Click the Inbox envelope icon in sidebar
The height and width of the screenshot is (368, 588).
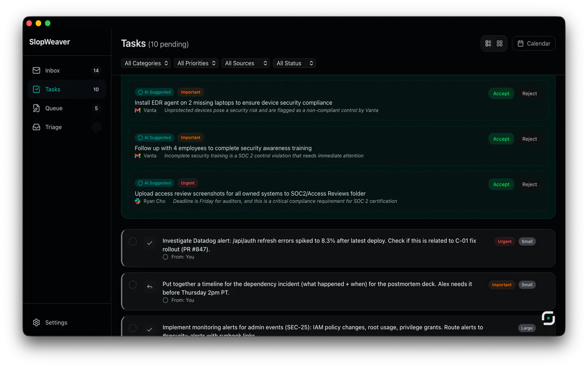(36, 70)
